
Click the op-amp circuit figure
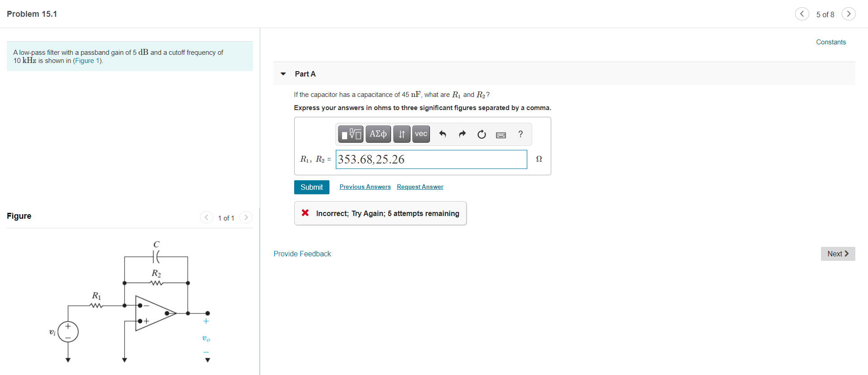129,303
